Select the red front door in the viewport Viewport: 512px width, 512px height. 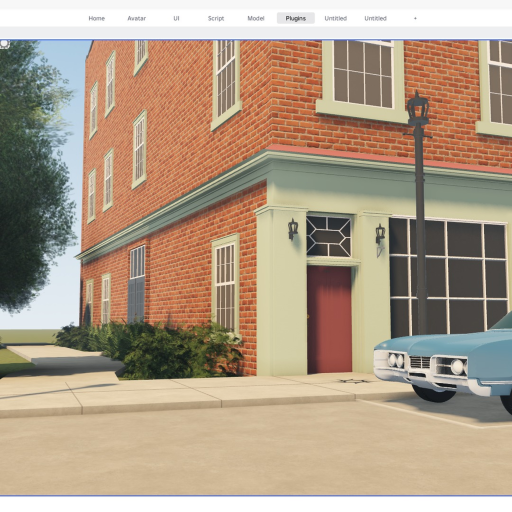pos(329,319)
